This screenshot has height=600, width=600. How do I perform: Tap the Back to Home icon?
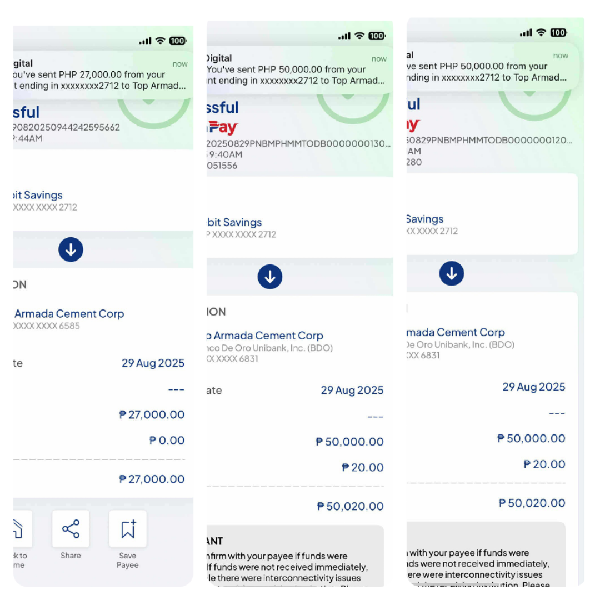pyautogui.click(x=22, y=529)
